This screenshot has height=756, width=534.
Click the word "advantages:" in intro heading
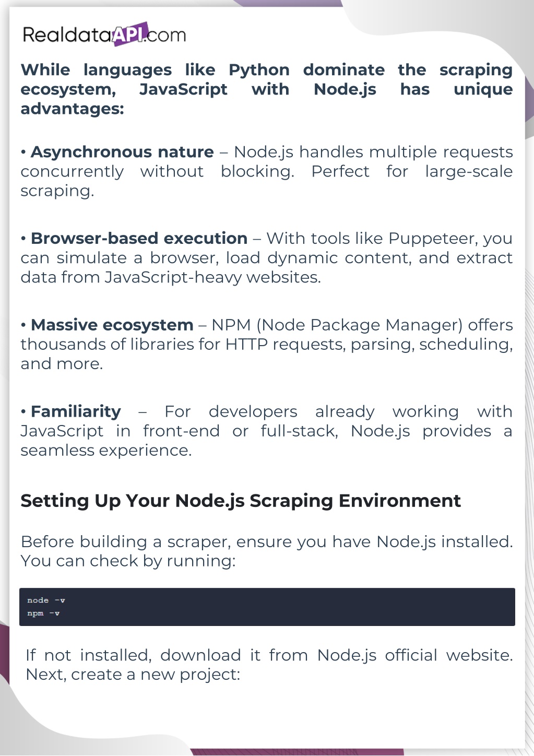(72, 109)
